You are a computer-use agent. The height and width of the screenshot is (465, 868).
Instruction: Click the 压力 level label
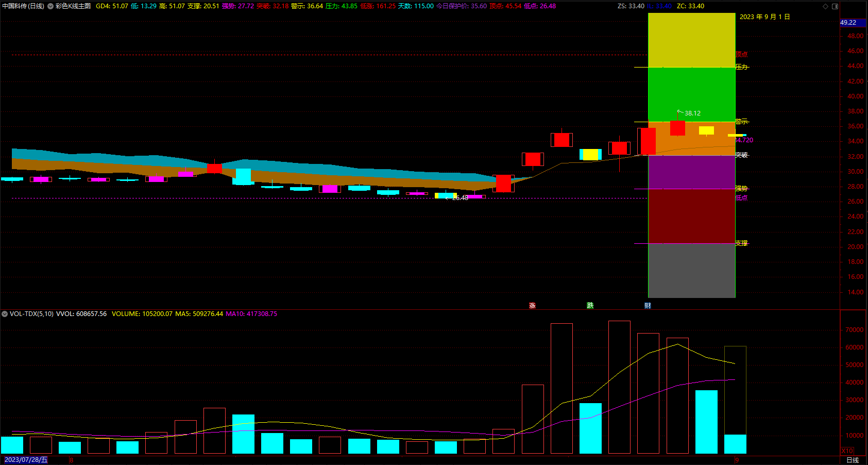click(x=741, y=67)
